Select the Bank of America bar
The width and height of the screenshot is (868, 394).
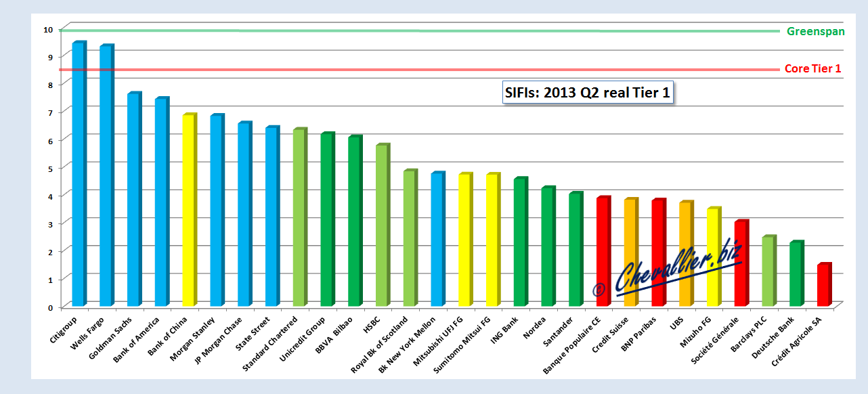pos(162,202)
